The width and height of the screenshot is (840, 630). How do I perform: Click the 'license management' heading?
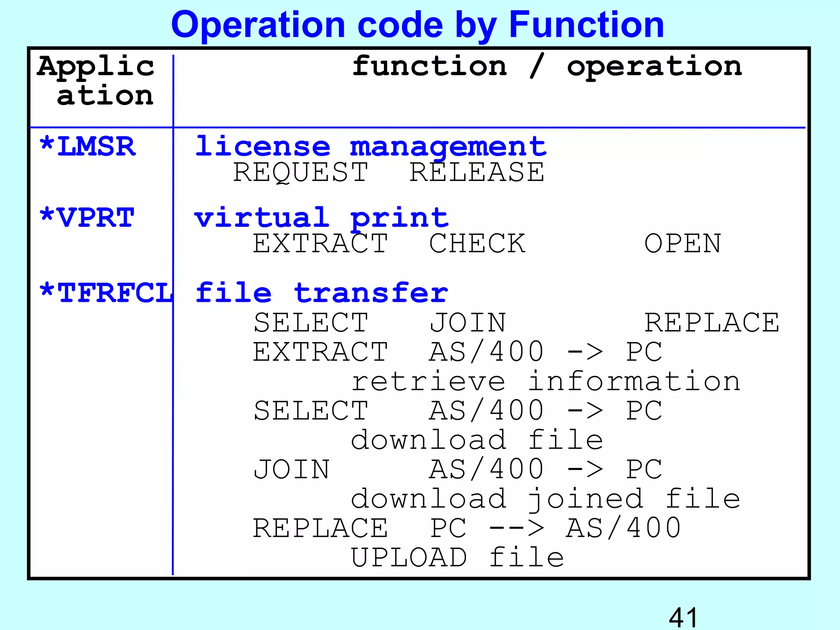371,146
